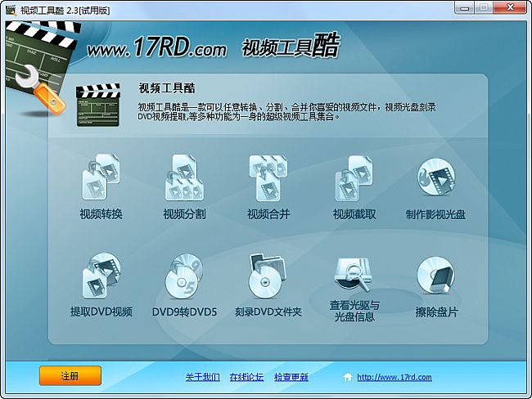
Task: Click the 检查更新 check update link
Action: (x=291, y=377)
